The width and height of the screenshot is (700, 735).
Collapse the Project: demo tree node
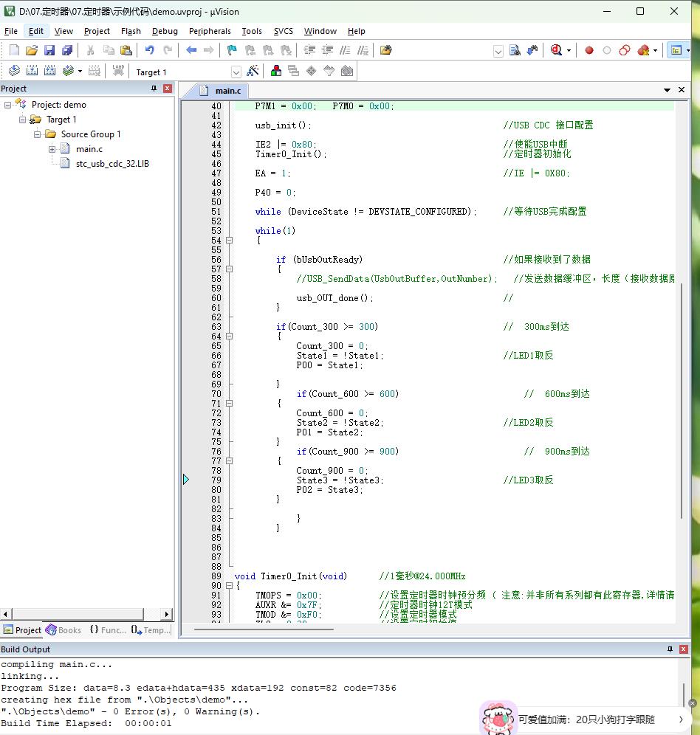pyautogui.click(x=8, y=105)
